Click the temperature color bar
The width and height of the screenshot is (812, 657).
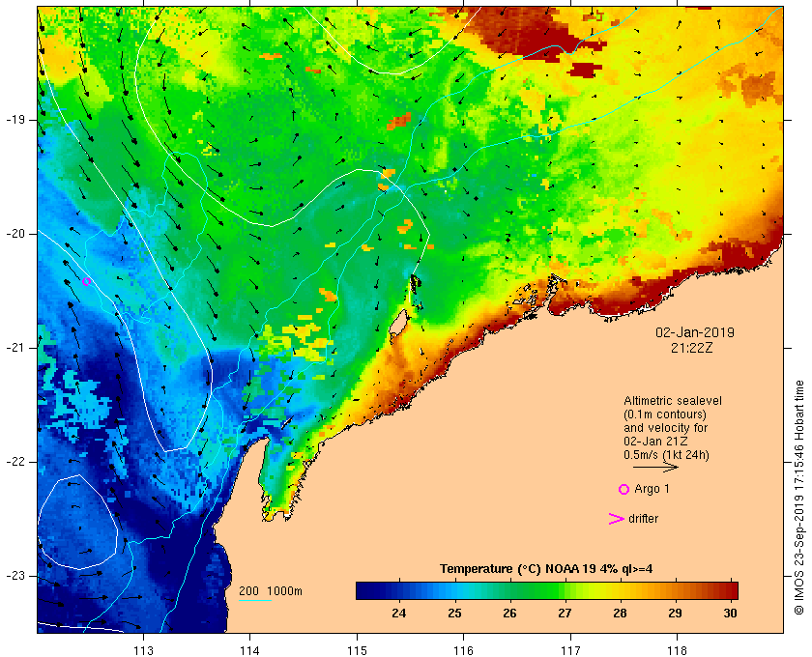click(x=547, y=590)
